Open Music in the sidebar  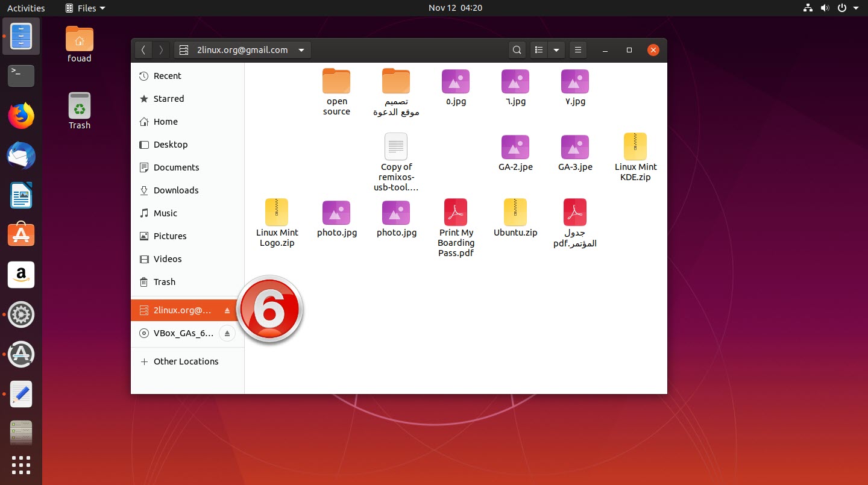point(187,213)
